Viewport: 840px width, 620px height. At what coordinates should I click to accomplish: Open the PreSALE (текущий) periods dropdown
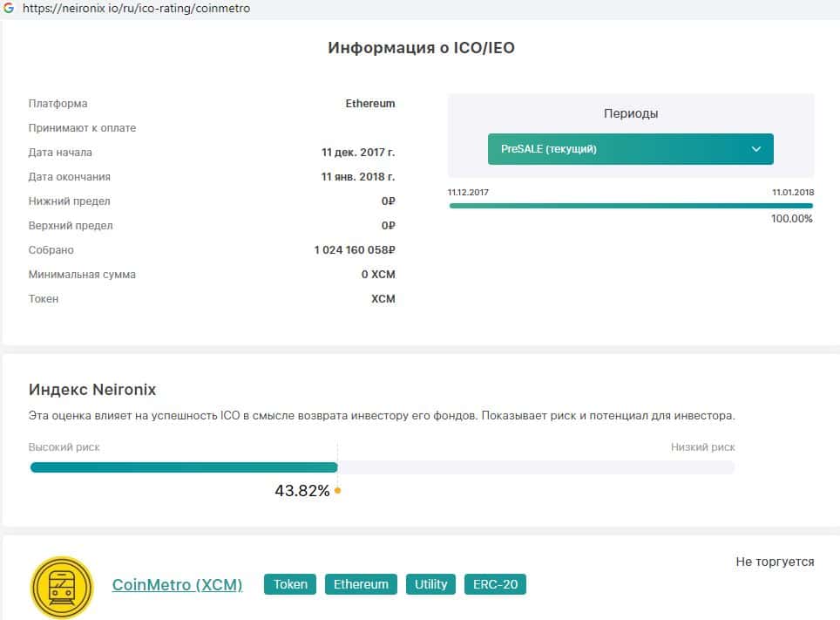pyautogui.click(x=631, y=149)
